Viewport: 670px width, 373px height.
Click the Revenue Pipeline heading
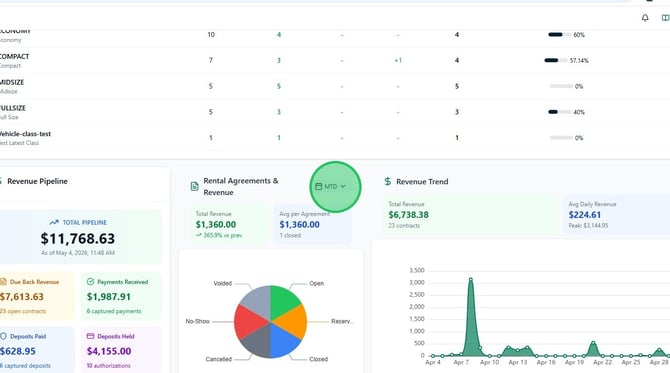click(x=37, y=181)
